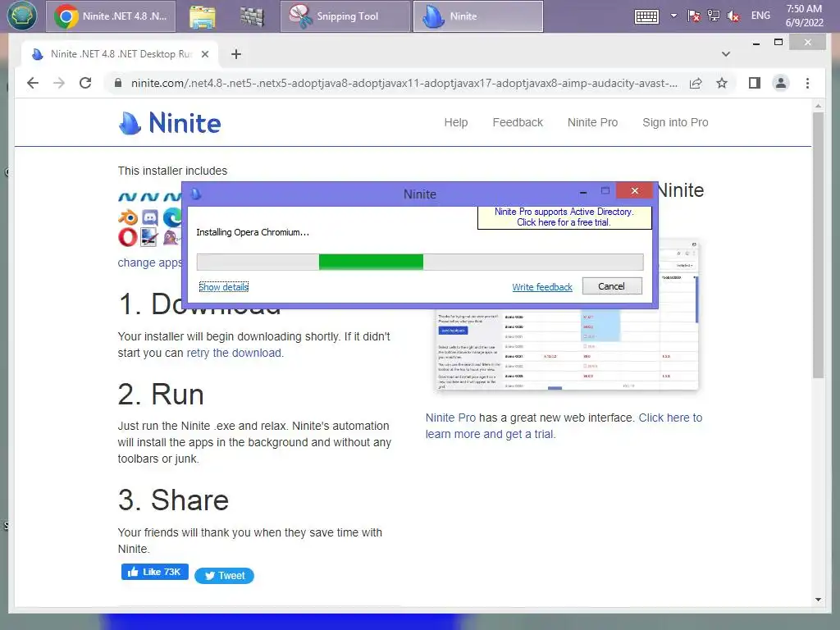Open Chrome three-dot menu
Image resolution: width=840 pixels, height=630 pixels.
click(807, 83)
